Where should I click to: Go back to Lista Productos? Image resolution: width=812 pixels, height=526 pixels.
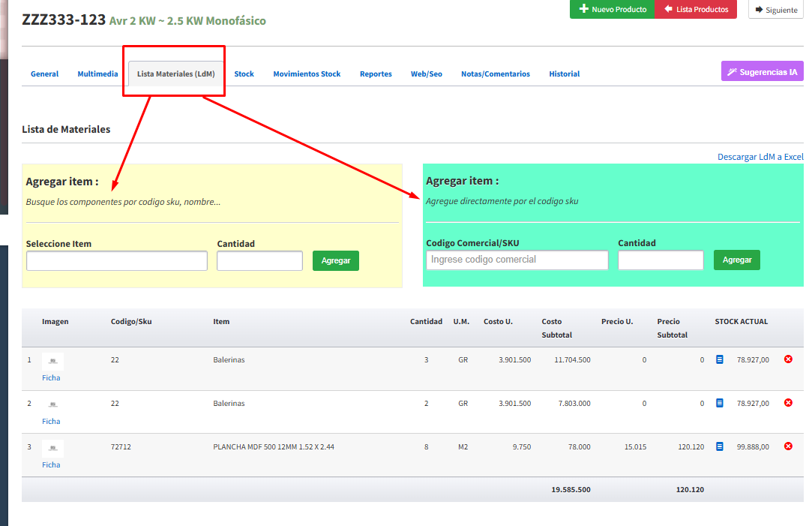pyautogui.click(x=696, y=9)
